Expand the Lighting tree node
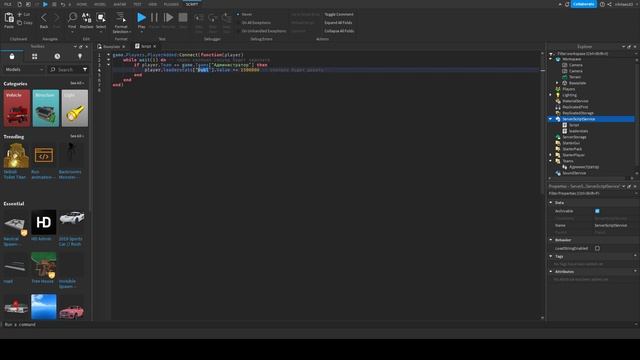Screen dimensions: 640x360 (551, 95)
